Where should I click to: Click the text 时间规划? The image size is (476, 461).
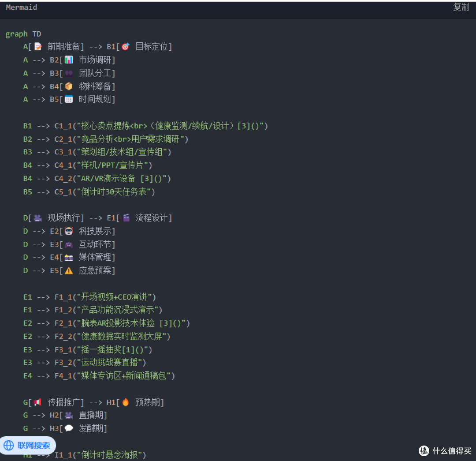point(95,99)
